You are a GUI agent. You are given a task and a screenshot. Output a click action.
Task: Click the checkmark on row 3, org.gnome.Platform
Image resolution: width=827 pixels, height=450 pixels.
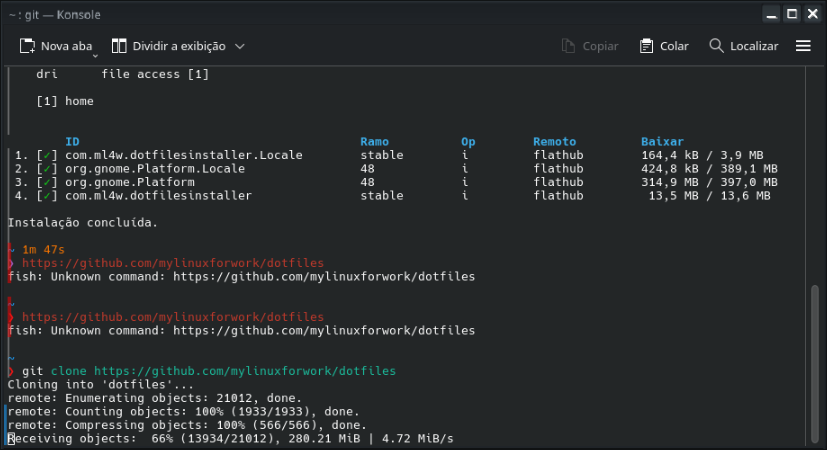click(46, 183)
